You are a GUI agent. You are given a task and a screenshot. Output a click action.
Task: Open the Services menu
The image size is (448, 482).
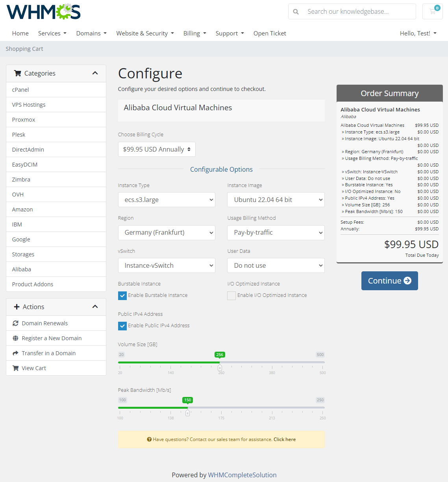pyautogui.click(x=52, y=33)
